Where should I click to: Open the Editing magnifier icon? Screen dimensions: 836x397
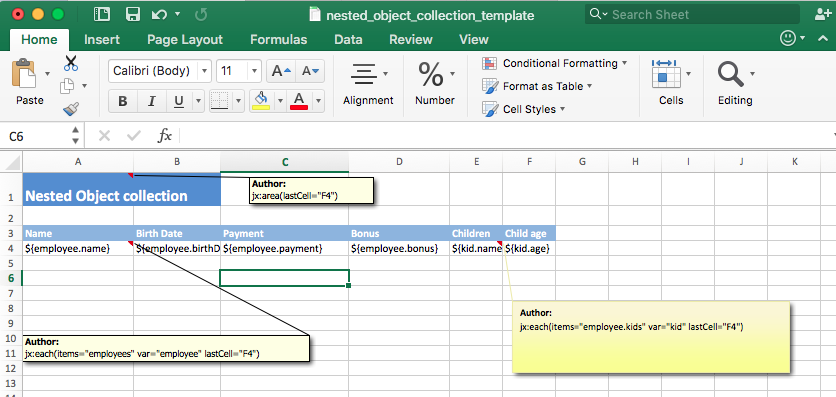coord(730,74)
